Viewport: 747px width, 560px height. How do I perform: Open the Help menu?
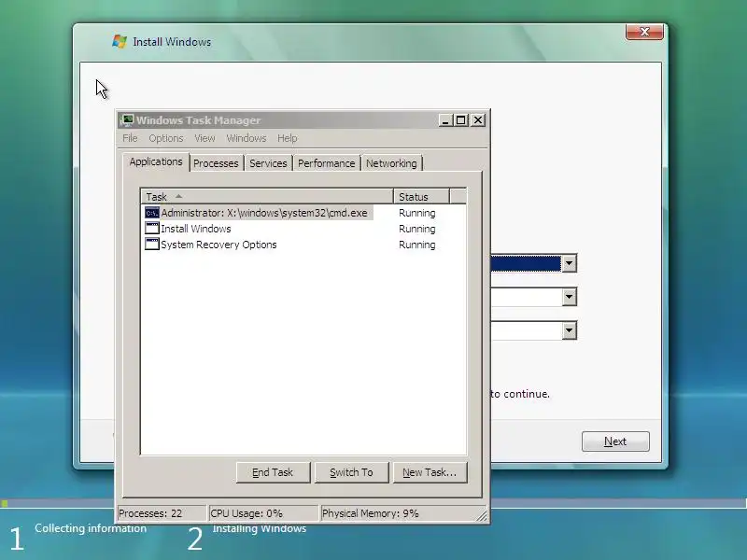coord(288,138)
